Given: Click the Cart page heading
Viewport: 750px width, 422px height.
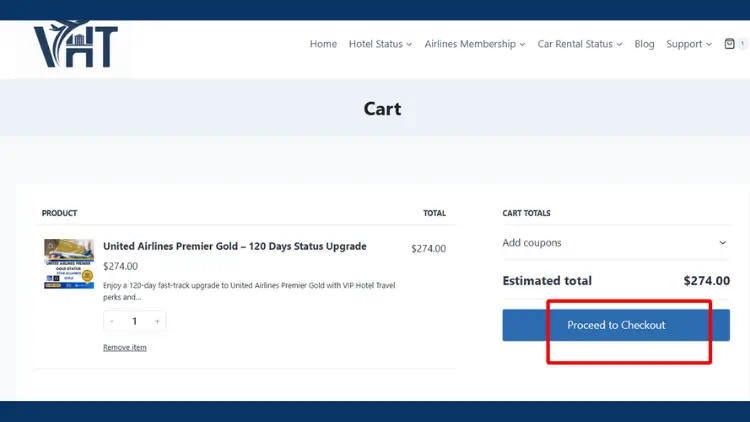Looking at the screenshot, I should [382, 108].
